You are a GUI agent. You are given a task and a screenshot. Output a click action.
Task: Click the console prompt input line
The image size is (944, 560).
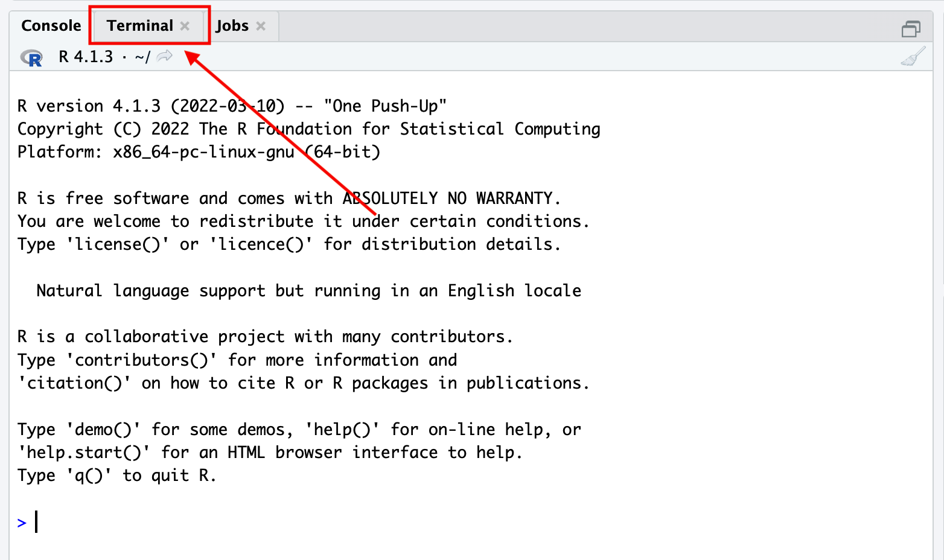coord(471,522)
